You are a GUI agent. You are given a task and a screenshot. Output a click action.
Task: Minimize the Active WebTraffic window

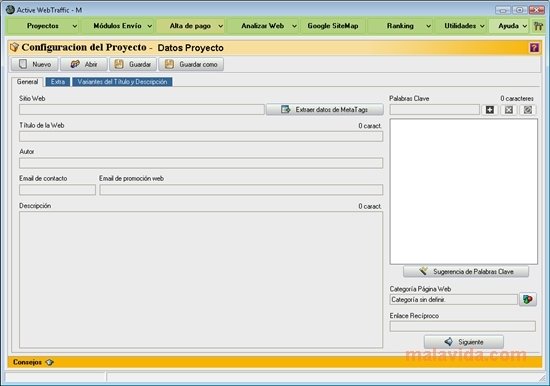click(x=502, y=10)
